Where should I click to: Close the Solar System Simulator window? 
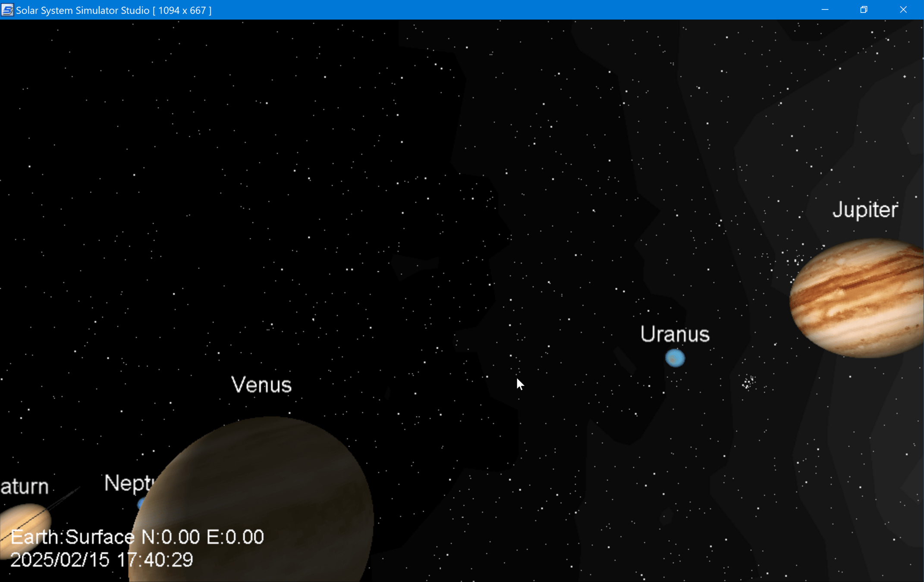coord(903,9)
